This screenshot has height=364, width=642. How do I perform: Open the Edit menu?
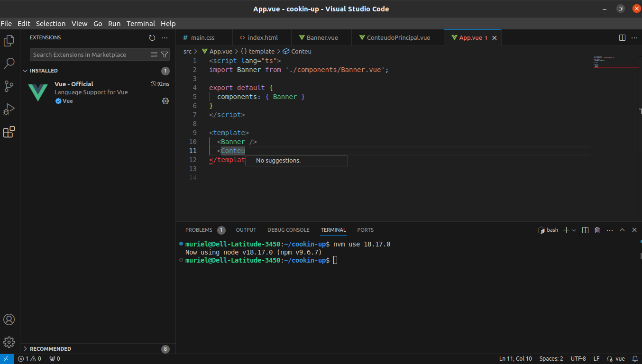click(x=24, y=24)
